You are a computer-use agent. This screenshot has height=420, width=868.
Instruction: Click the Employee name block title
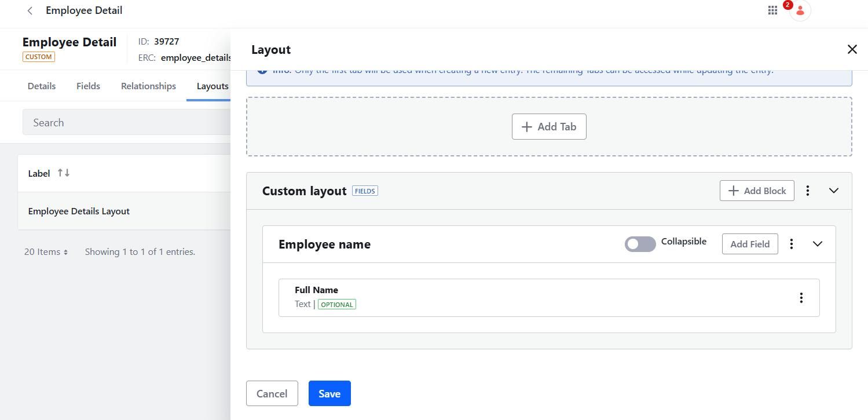(x=324, y=244)
